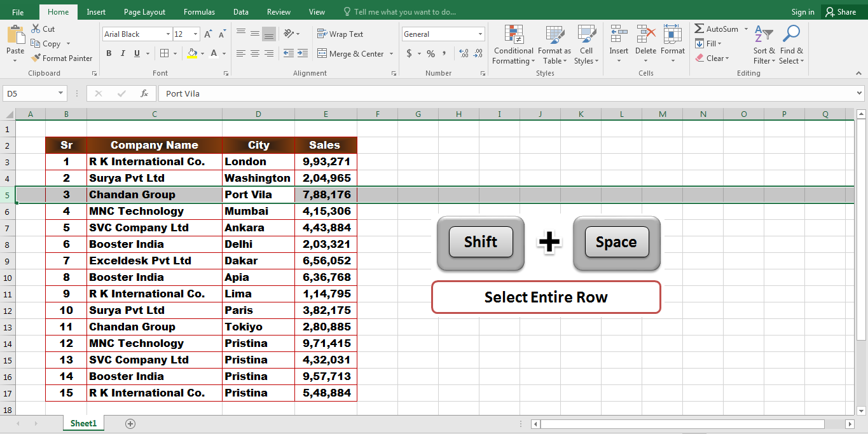Add a new sheet with plus icon
Image resolution: width=868 pixels, height=434 pixels.
coord(130,423)
